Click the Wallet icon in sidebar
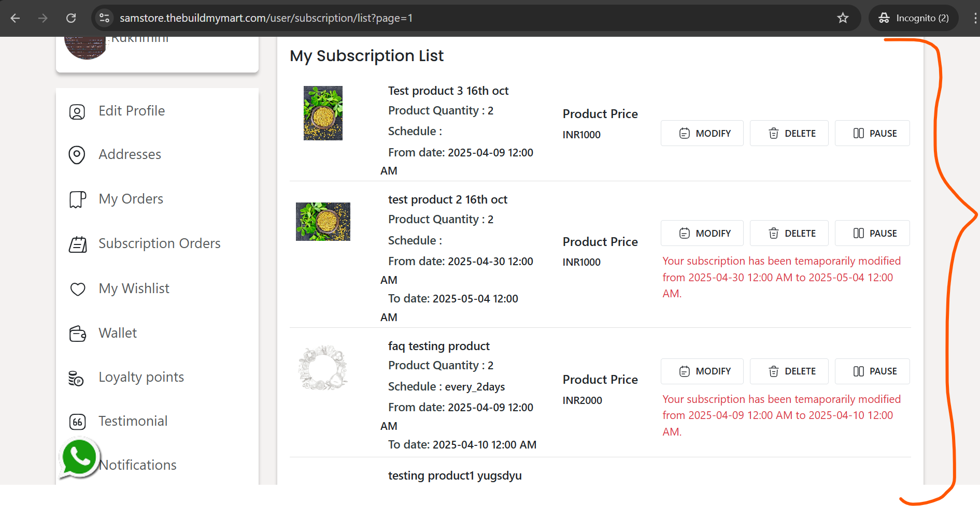 78,334
